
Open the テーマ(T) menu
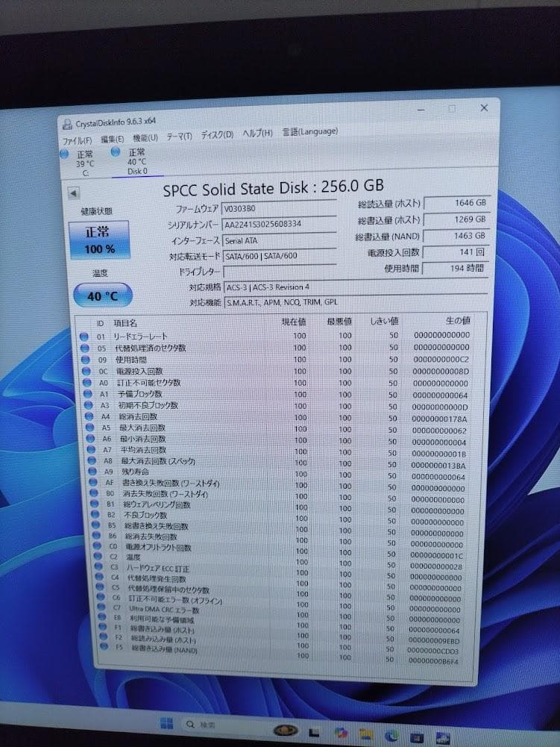pyautogui.click(x=179, y=137)
